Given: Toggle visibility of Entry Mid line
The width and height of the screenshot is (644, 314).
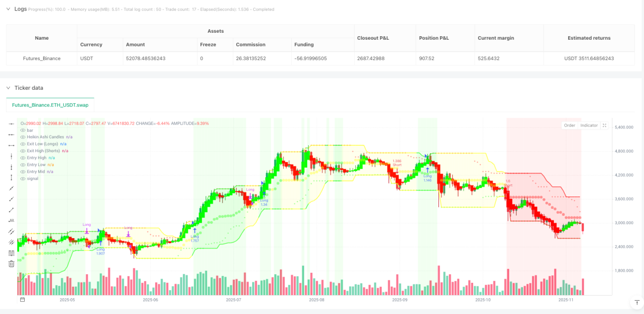Looking at the screenshot, I should (x=22, y=171).
